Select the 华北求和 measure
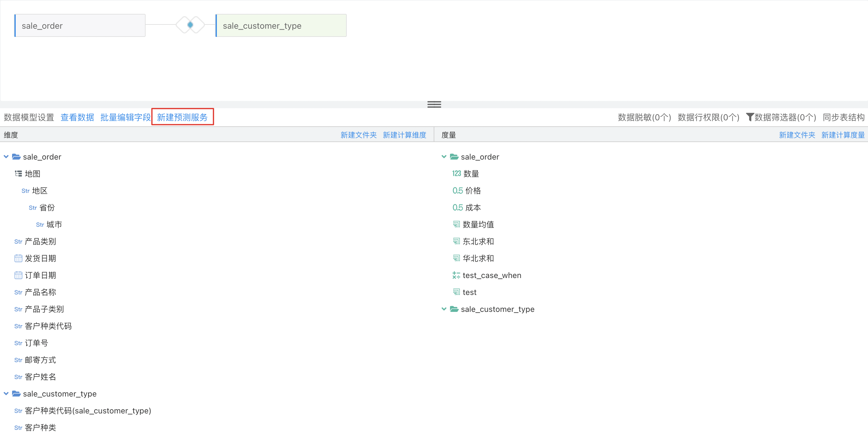Screen dimensions: 868x437 [x=478, y=258]
